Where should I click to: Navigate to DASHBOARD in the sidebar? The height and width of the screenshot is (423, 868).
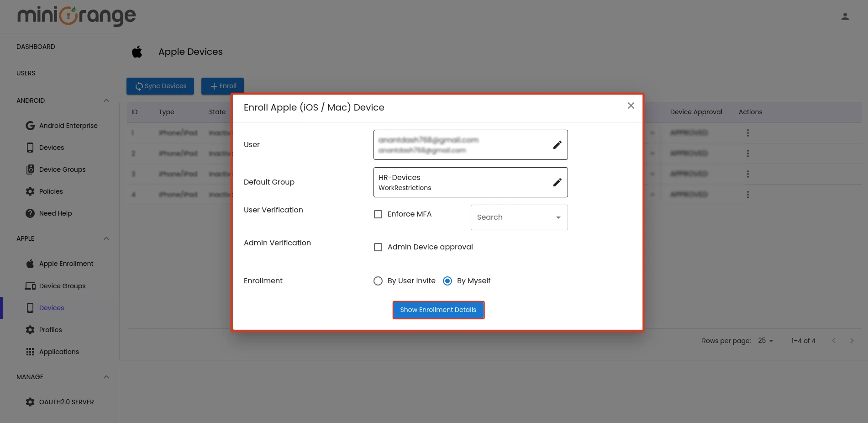35,46
